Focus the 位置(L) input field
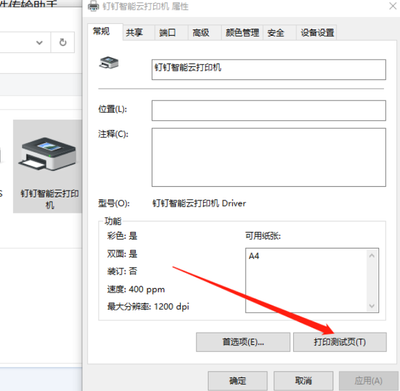 (x=269, y=110)
